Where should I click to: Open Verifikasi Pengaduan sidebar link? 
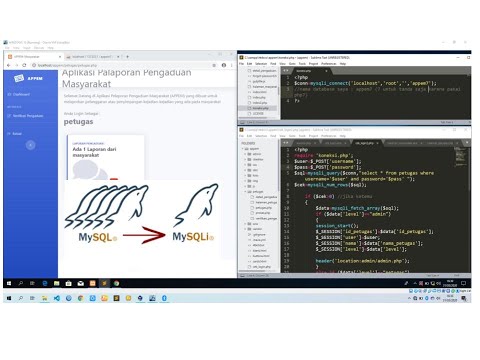(x=25, y=116)
